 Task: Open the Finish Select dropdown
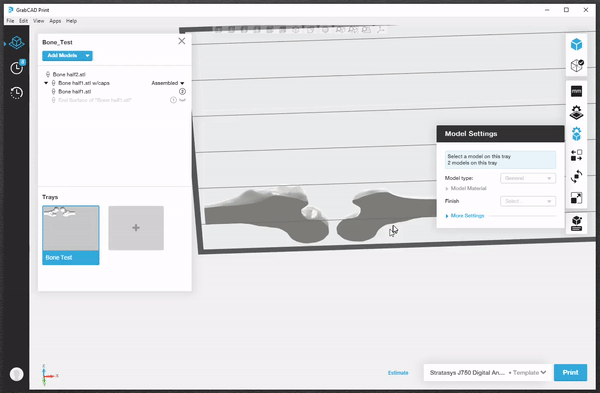coord(528,201)
